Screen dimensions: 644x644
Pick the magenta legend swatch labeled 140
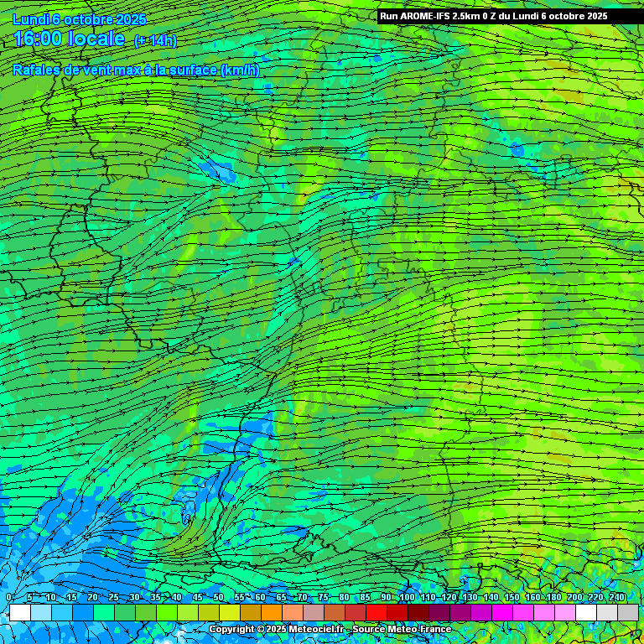[x=501, y=613]
